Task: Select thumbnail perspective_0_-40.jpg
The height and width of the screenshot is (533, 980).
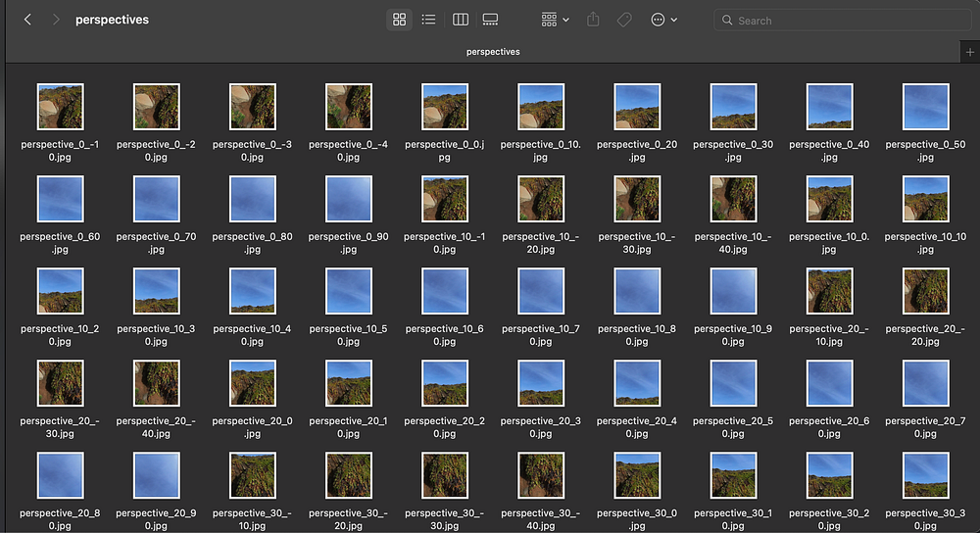Action: (349, 107)
